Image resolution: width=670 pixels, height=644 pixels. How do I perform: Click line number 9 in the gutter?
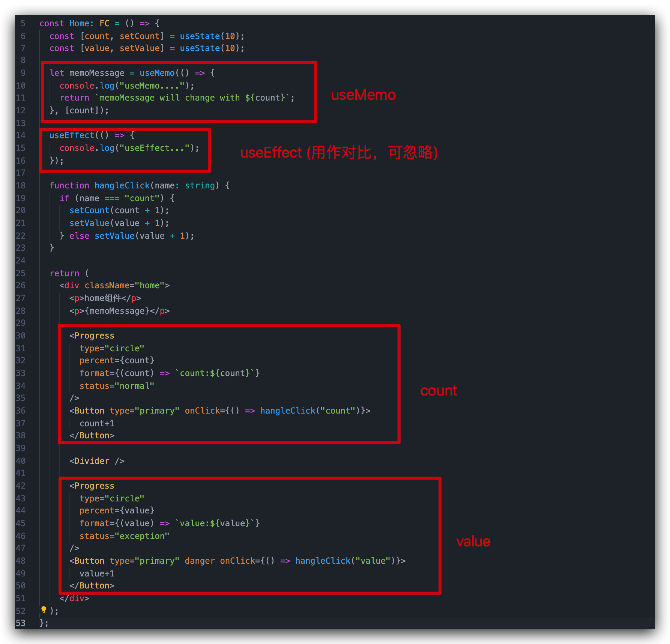coord(23,73)
